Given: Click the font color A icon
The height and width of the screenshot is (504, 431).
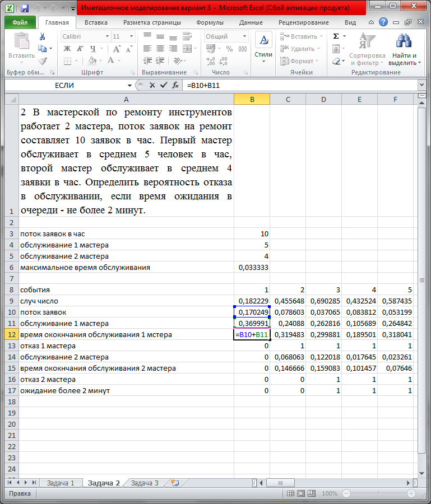Looking at the screenshot, I should [x=110, y=60].
